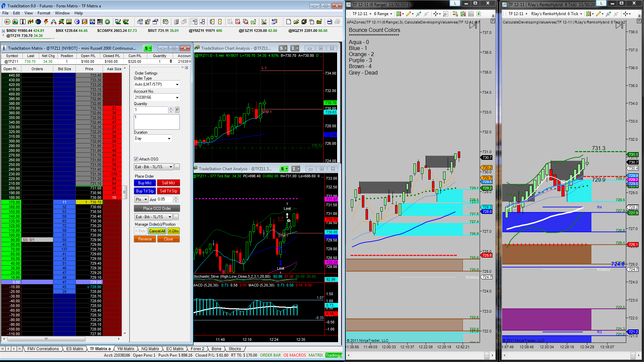Open the File menu
Screen dimensions: 644x362
point(5,13)
